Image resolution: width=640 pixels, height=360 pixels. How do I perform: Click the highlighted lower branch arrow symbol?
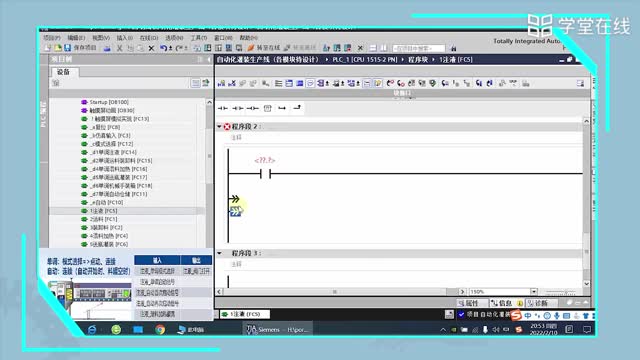point(236,211)
